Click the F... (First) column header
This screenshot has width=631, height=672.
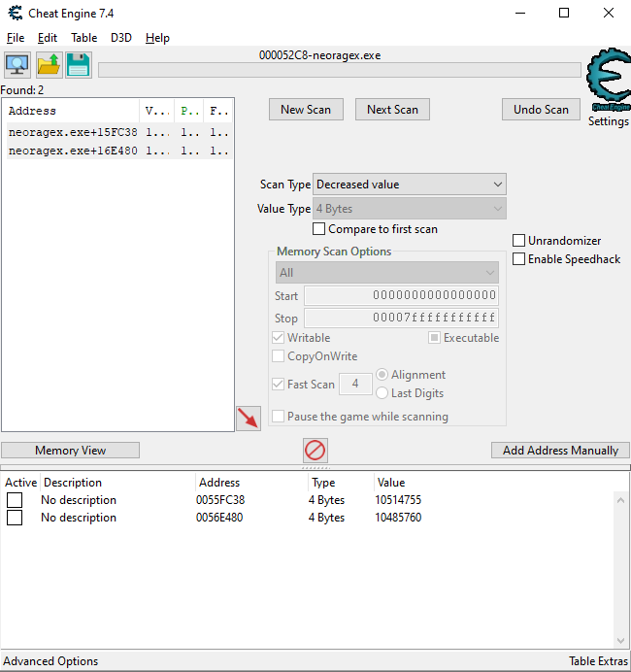coord(218,111)
